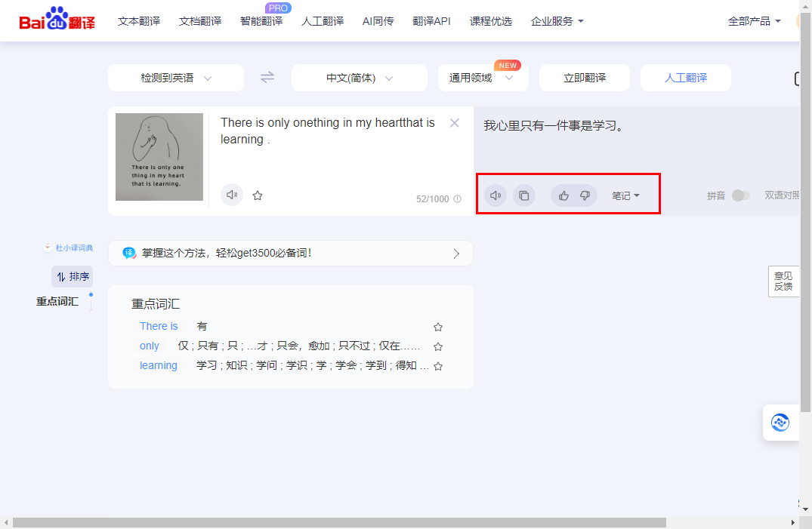Open the 人工翻译 human translation service
Screen dimensions: 812x529
[685, 77]
